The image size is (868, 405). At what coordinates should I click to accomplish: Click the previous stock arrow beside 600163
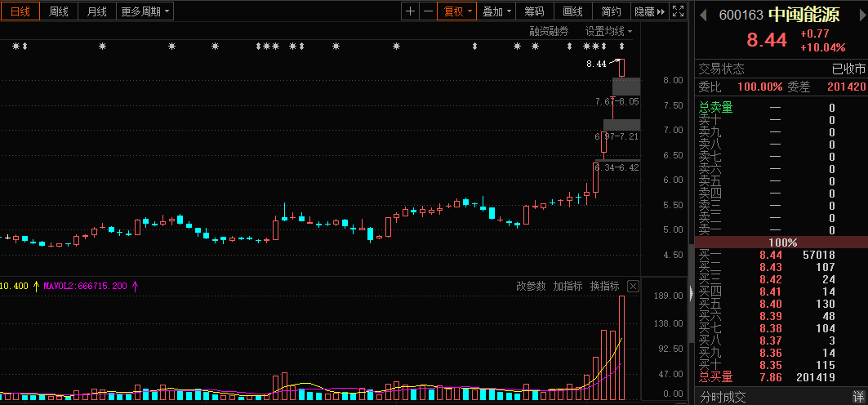pyautogui.click(x=703, y=15)
